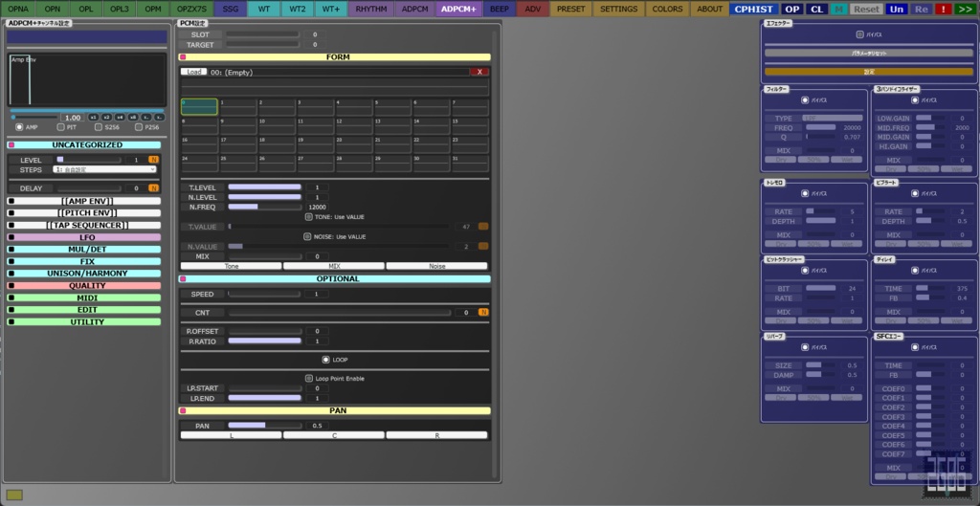Select the x8 envelope zoom chip
Viewport: 980px width, 506px height.
click(133, 118)
